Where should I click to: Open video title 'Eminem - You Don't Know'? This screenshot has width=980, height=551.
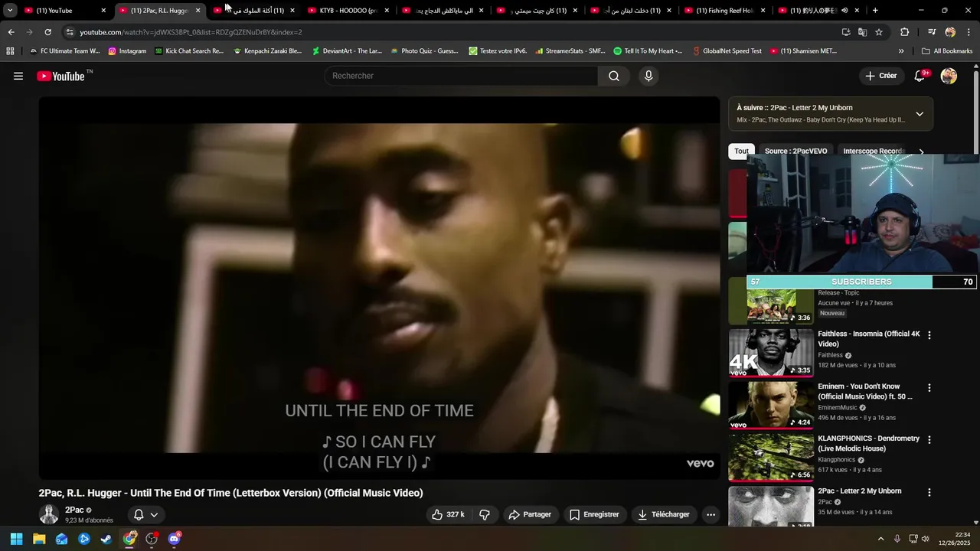[865, 391]
